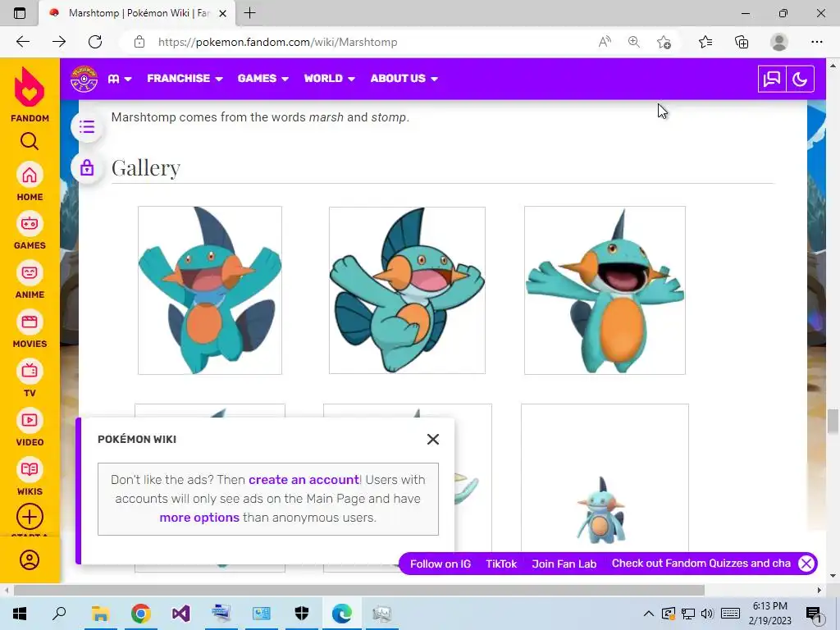Open the Edge profile avatar
Screen dimensions: 840x630
779,42
